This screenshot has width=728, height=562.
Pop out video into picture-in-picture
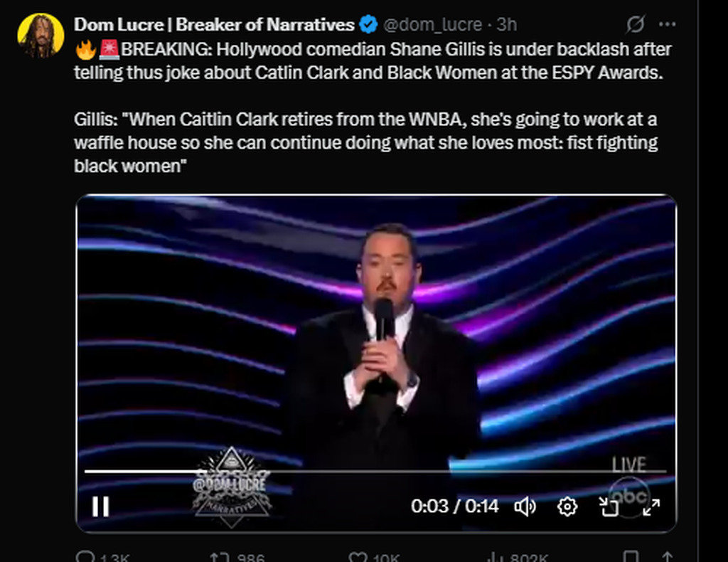[x=609, y=507]
